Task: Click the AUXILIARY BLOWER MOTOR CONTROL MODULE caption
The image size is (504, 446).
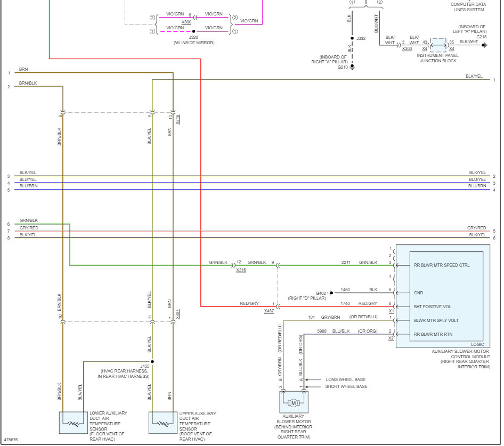Action: click(461, 359)
